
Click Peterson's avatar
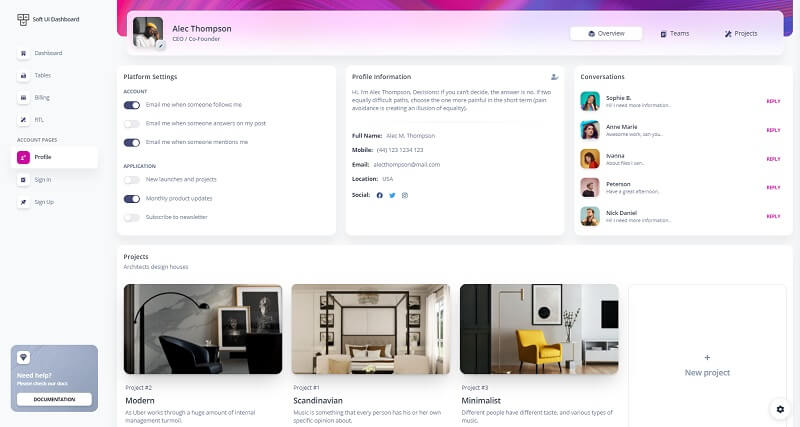pyautogui.click(x=590, y=187)
